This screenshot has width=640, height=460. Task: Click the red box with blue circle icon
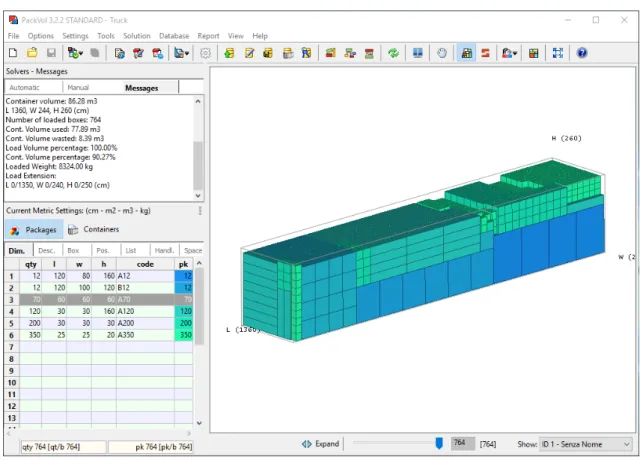pos(158,53)
